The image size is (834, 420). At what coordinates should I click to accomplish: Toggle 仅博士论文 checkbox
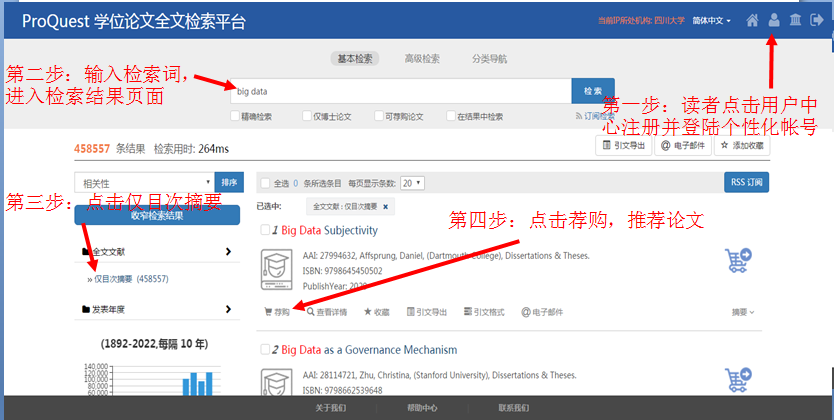tap(307, 115)
